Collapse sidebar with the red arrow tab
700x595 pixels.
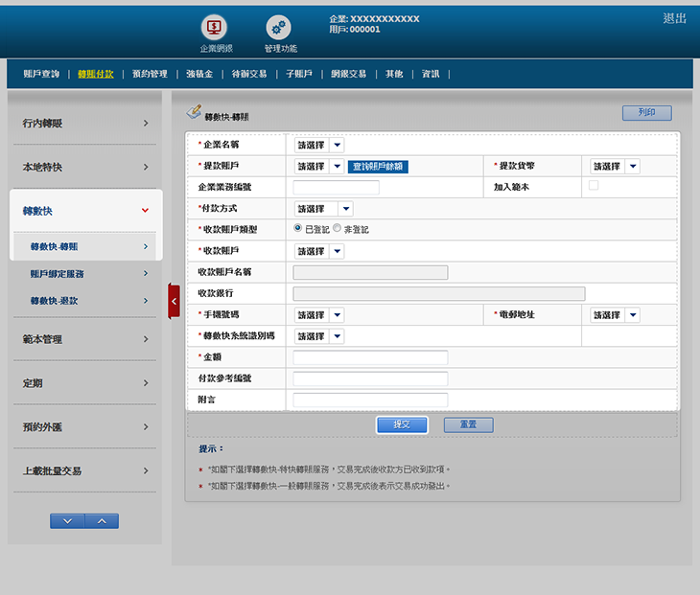pyautogui.click(x=174, y=301)
